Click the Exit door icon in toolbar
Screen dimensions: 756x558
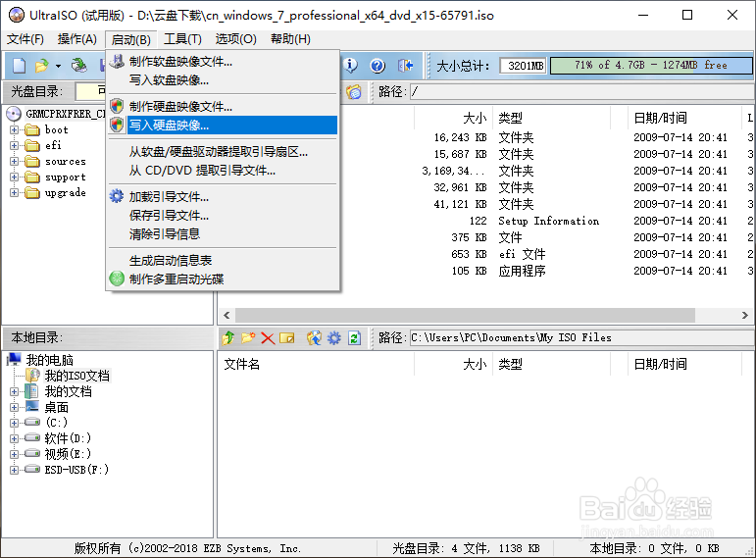point(405,65)
